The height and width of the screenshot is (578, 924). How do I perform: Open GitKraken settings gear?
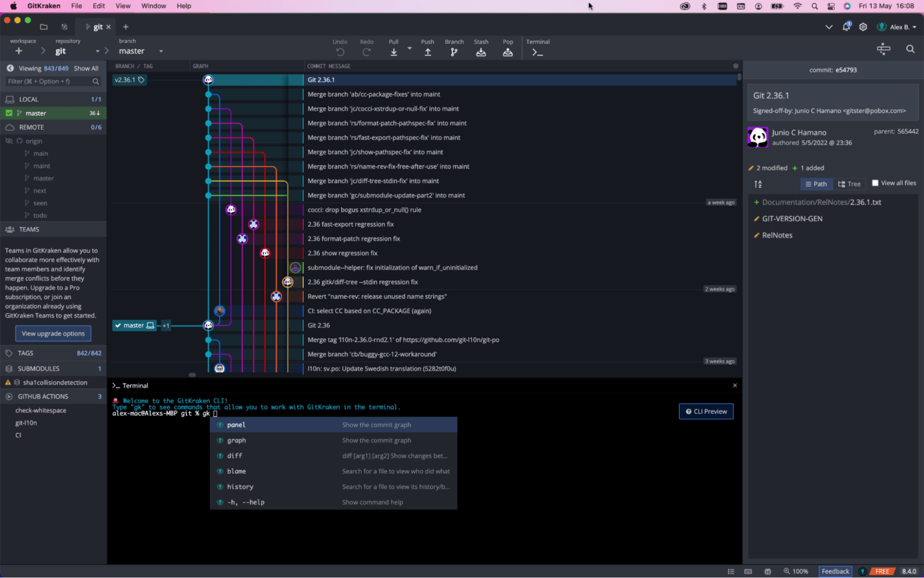point(863,26)
